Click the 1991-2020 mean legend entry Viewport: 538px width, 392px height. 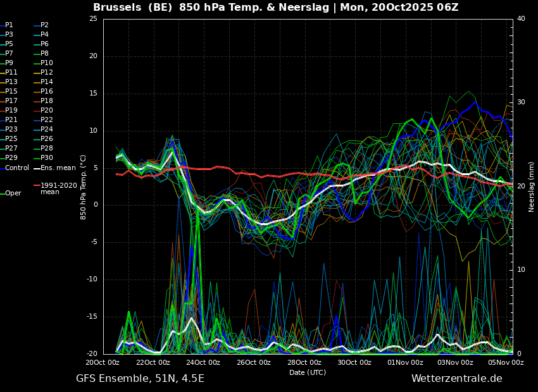56,188
